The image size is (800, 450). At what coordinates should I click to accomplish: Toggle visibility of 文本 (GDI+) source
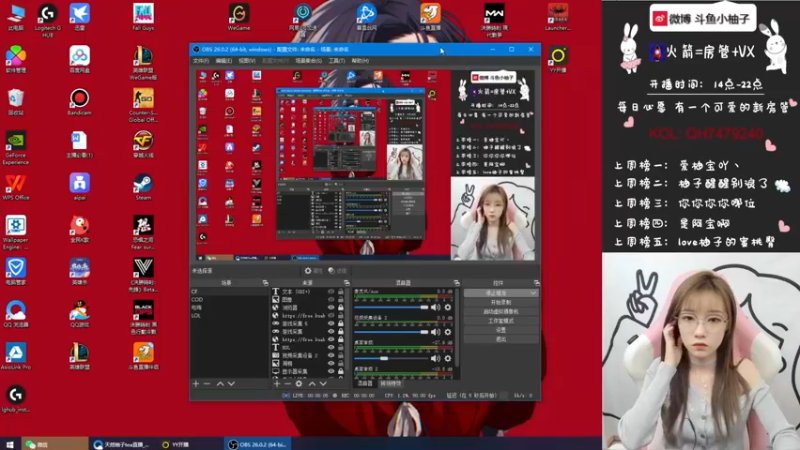[331, 292]
